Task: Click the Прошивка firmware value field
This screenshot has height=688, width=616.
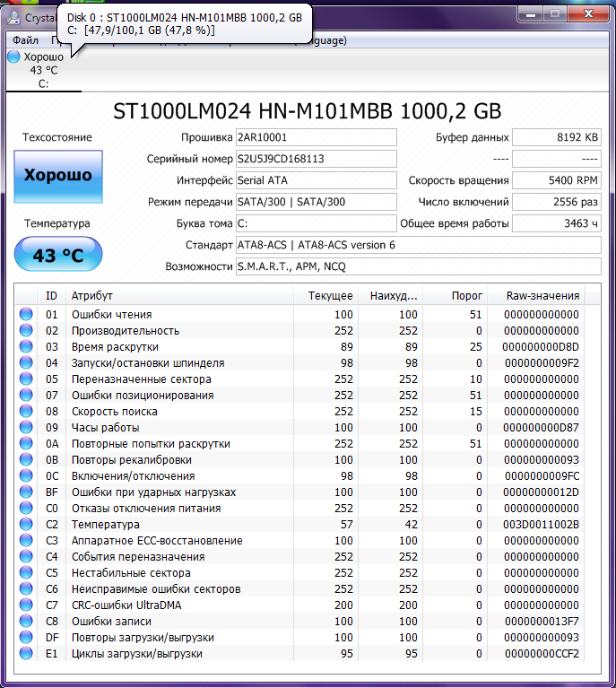Action: [x=316, y=137]
